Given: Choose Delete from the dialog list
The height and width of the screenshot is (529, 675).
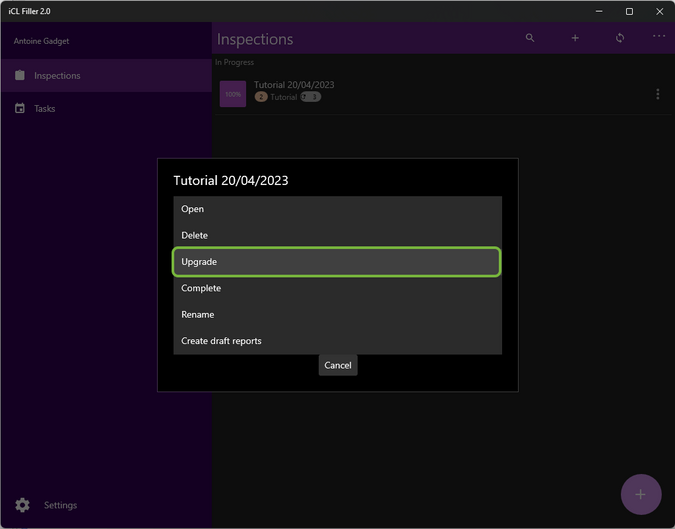Looking at the screenshot, I should click(x=338, y=235).
